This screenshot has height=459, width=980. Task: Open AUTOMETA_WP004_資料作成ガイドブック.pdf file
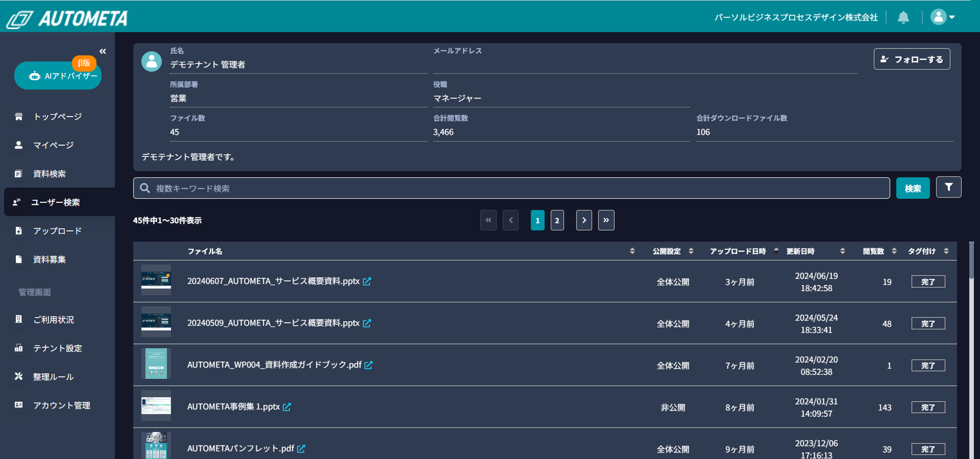[274, 365]
